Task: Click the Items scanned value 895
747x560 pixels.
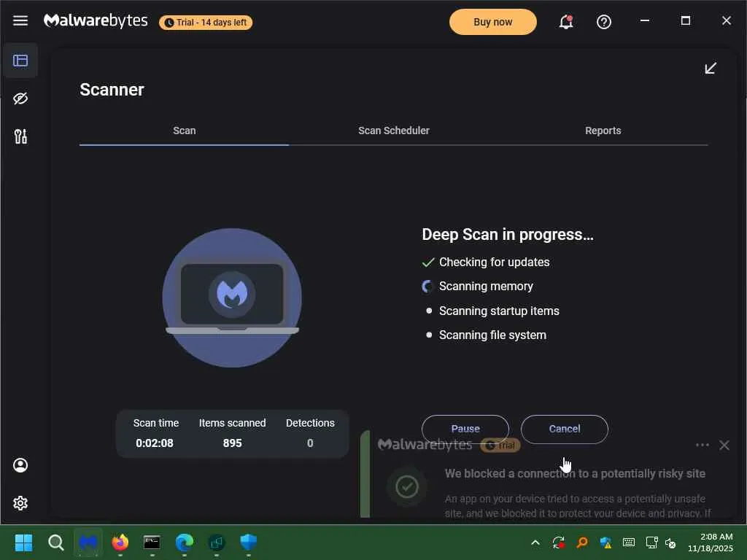Action: [233, 443]
